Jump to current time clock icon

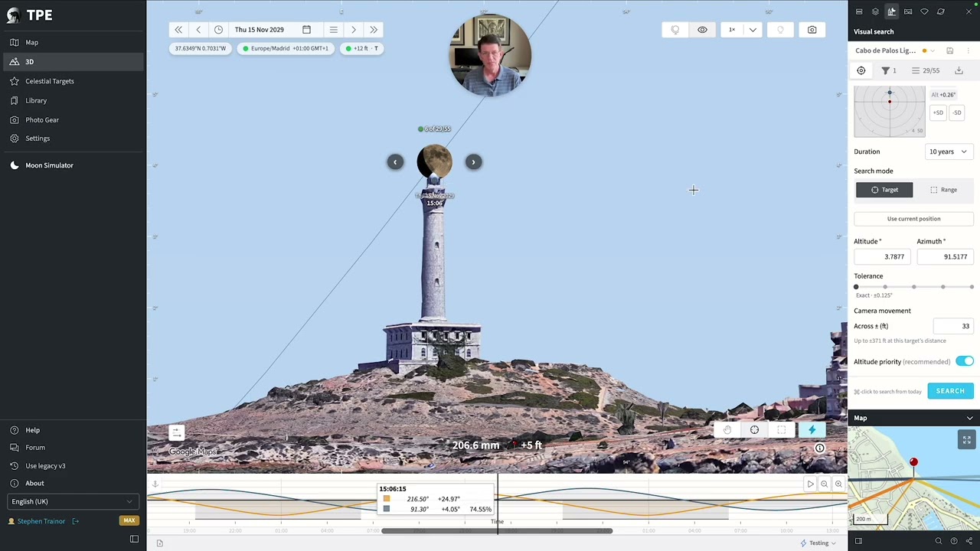[218, 30]
